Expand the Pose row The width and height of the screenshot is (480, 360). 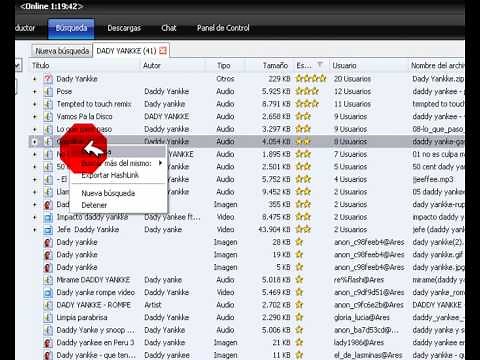[x=35, y=92]
